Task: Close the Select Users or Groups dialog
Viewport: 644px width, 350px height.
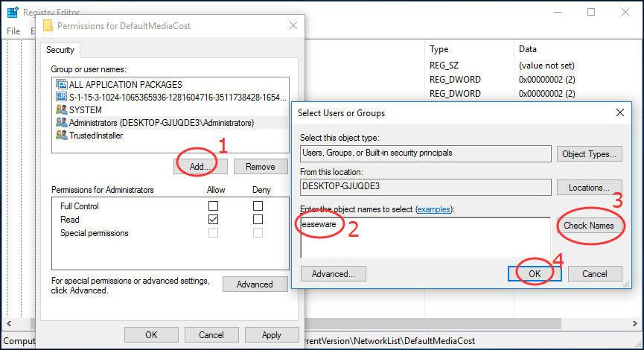Action: 620,112
